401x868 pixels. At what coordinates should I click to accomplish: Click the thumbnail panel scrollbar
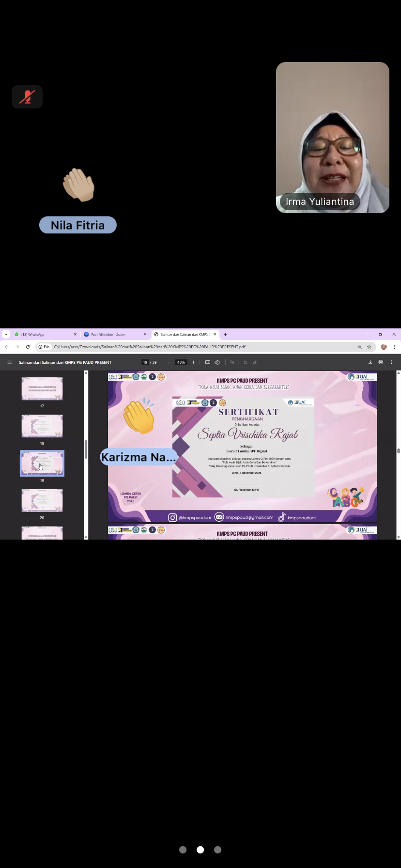point(86,449)
